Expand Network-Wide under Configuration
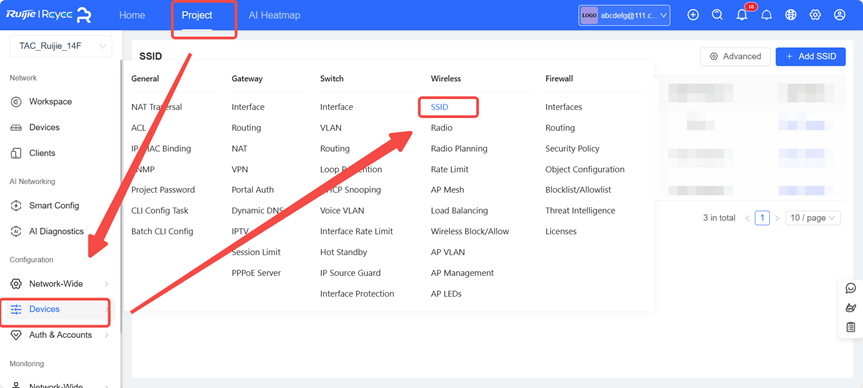The image size is (863, 388). [x=61, y=284]
